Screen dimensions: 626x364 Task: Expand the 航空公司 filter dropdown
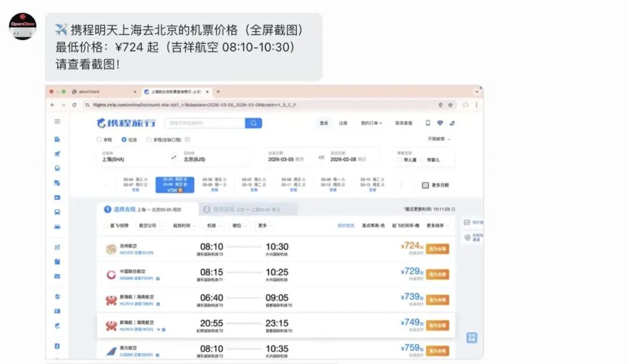click(x=150, y=225)
